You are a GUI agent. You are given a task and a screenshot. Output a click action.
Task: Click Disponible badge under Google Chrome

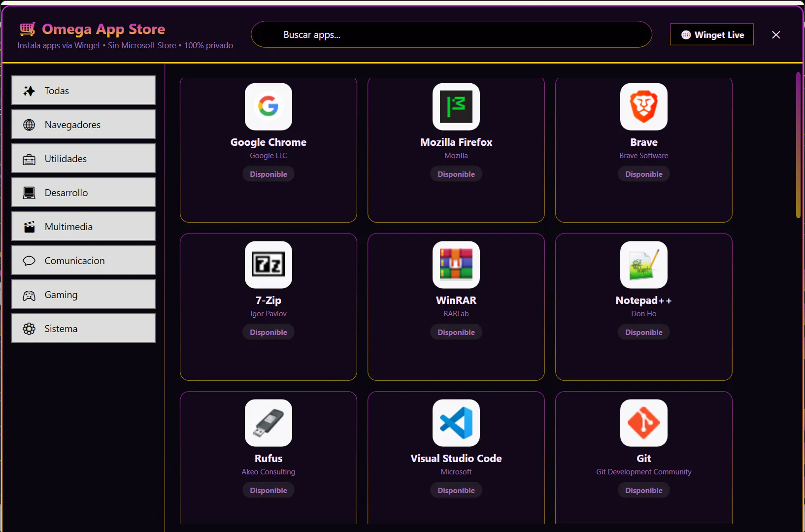coord(268,174)
